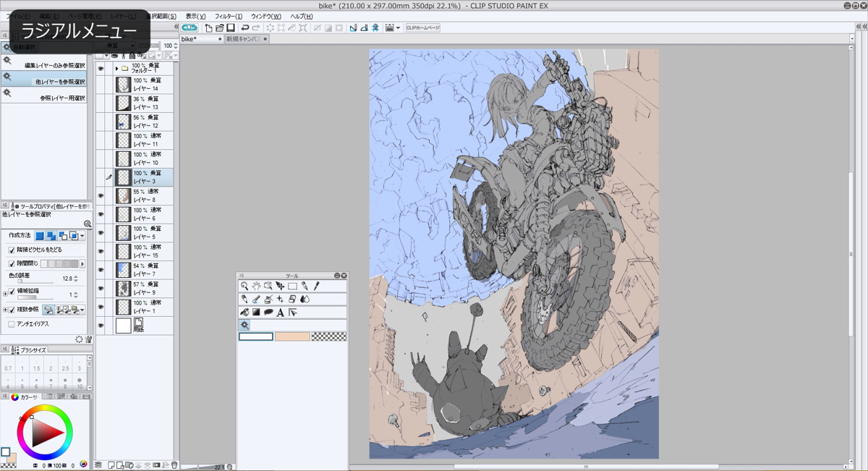Viewport: 868px width, 471px height.
Task: Click inside the color wheel triangle
Action: click(x=42, y=433)
